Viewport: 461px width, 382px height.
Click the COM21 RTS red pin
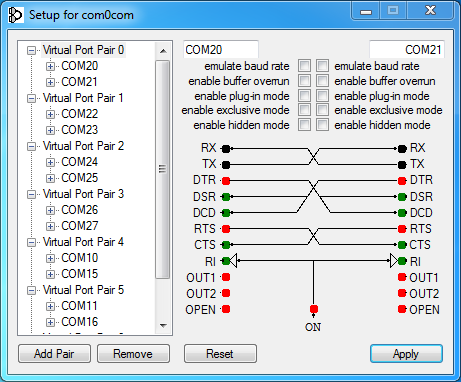402,229
